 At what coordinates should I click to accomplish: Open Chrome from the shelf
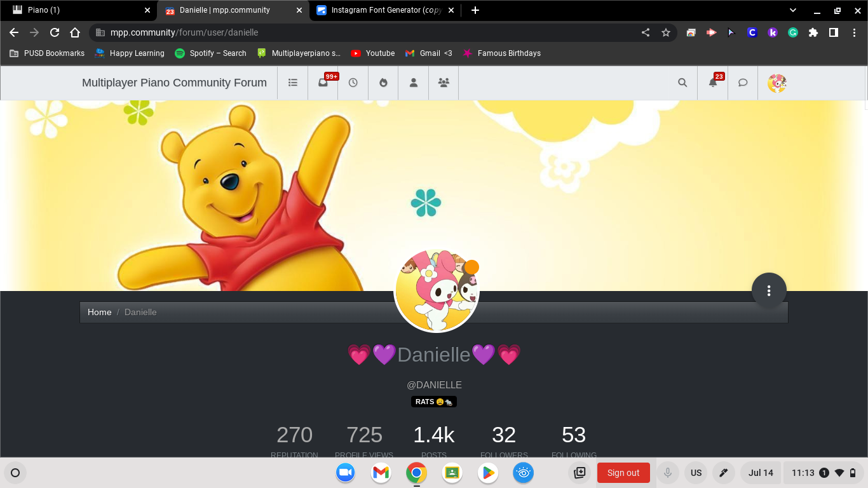[416, 473]
